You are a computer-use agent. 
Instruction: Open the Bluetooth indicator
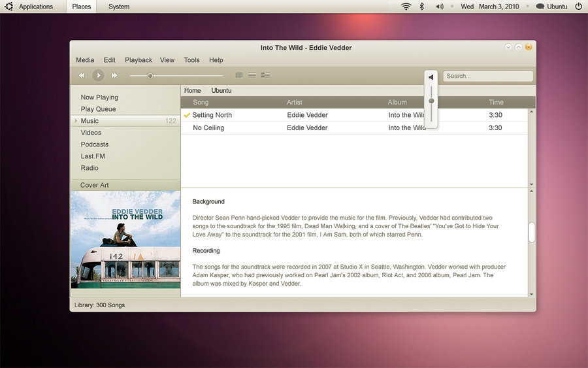coord(422,7)
